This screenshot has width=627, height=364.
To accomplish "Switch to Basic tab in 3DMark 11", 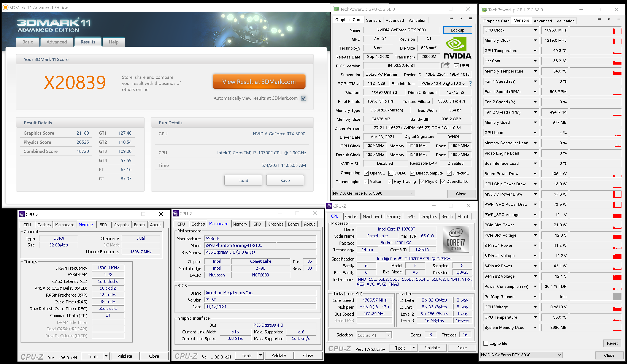I will pos(28,42).
